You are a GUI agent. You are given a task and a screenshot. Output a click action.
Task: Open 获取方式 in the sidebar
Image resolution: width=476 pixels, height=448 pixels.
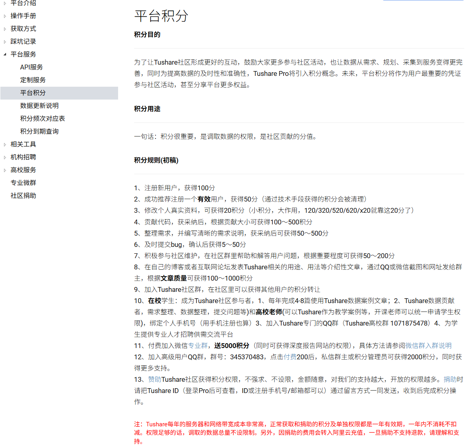(23, 29)
